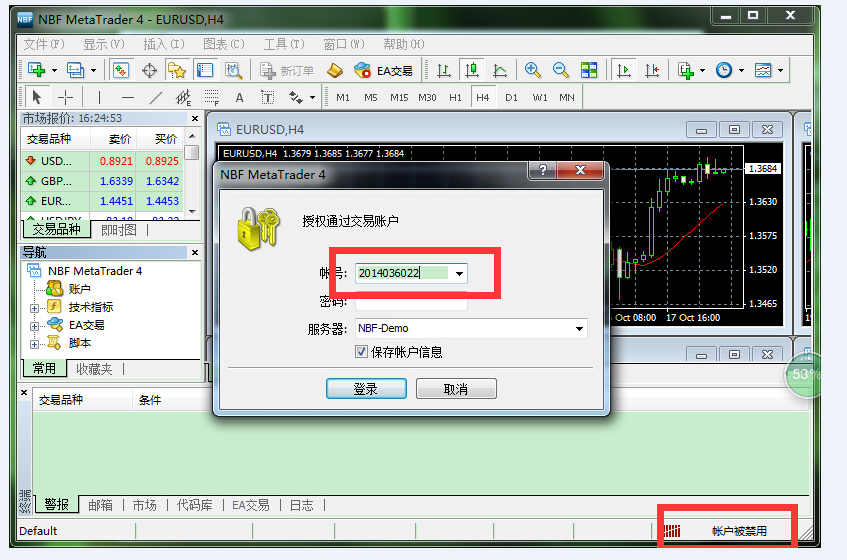This screenshot has width=847, height=560.
Task: Click the Zoom Out magnifier icon
Action: point(561,70)
